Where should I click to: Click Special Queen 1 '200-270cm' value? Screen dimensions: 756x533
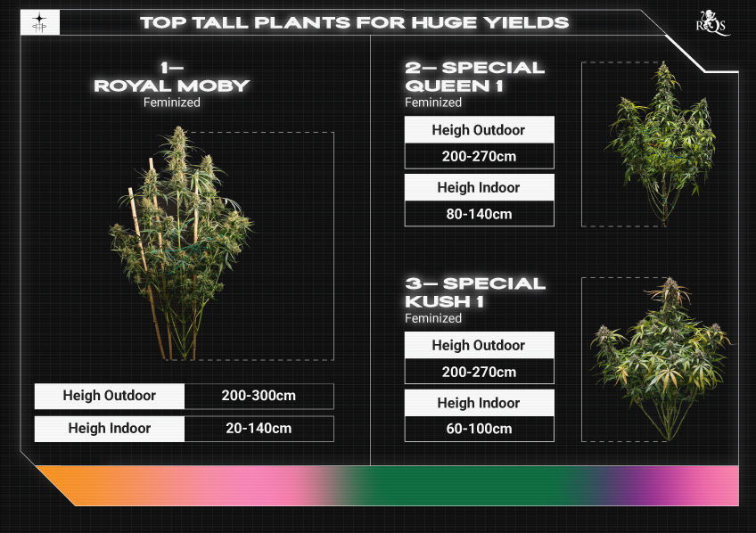tap(480, 156)
